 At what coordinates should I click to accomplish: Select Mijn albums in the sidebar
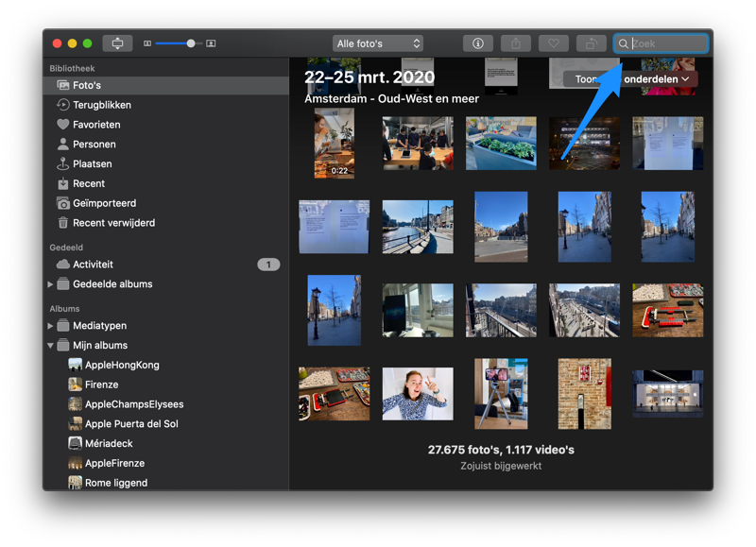166,346
